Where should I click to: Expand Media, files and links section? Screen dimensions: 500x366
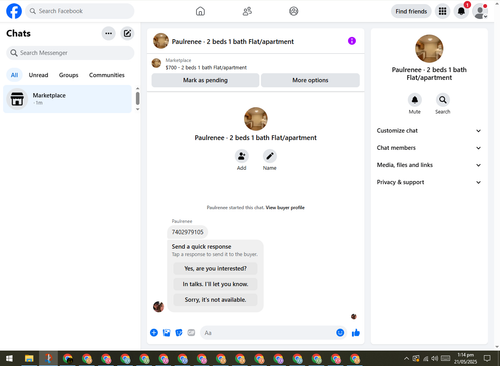[429, 165]
